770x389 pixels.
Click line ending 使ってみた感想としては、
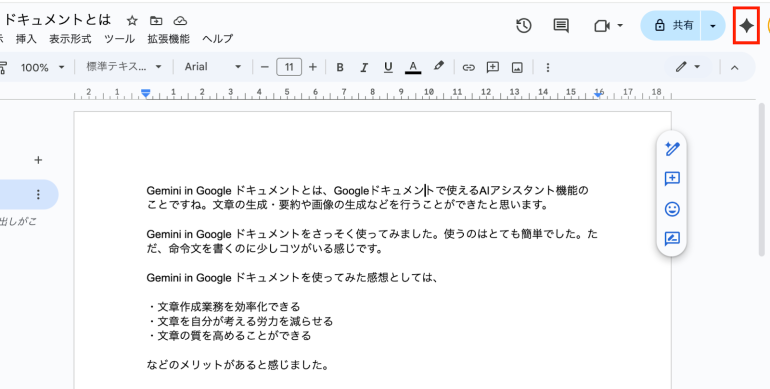tap(292, 278)
